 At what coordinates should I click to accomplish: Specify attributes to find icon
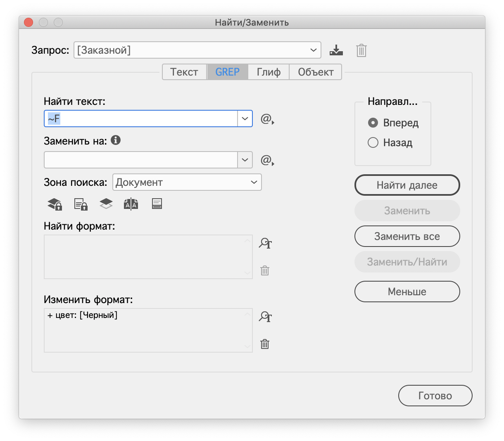pyautogui.click(x=265, y=243)
